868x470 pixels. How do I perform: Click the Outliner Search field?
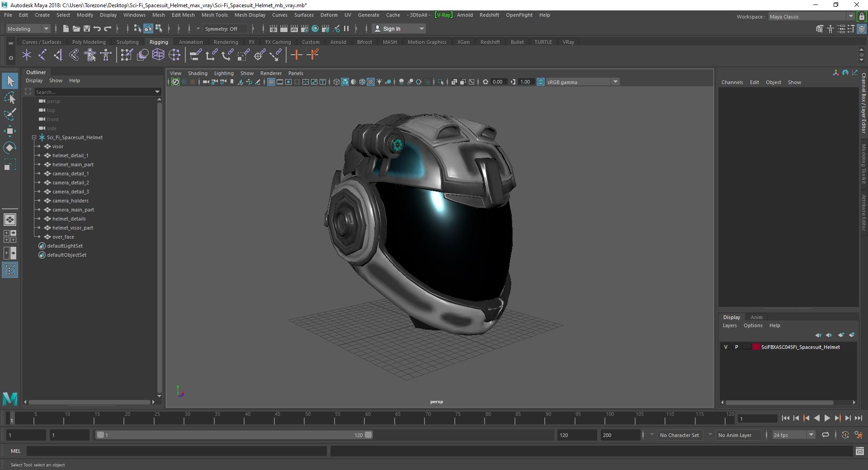coord(98,92)
